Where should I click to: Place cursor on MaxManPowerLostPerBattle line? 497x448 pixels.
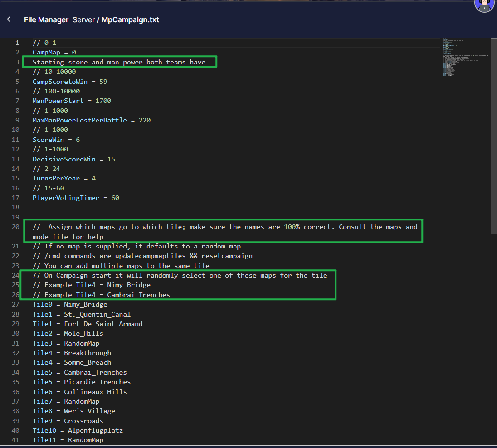pos(91,120)
